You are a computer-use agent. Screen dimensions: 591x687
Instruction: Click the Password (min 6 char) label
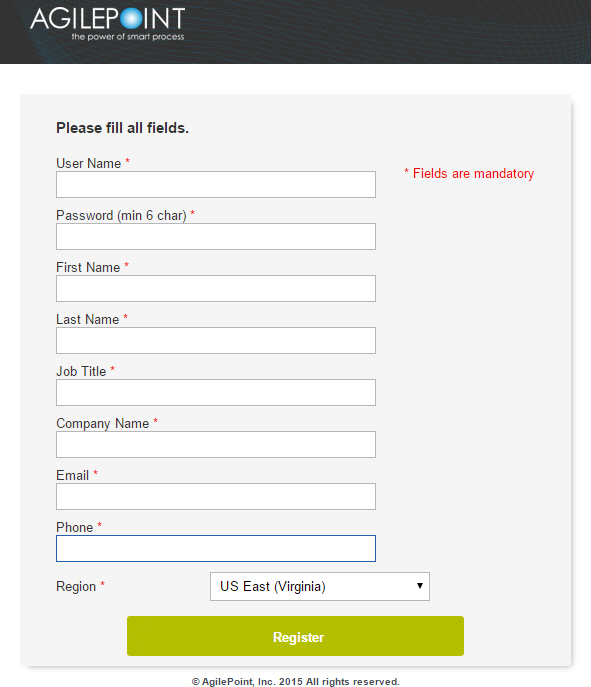click(121, 216)
